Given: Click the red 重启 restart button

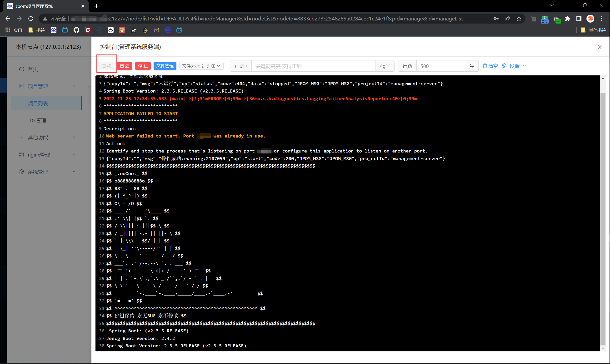Looking at the screenshot, I should (x=125, y=66).
